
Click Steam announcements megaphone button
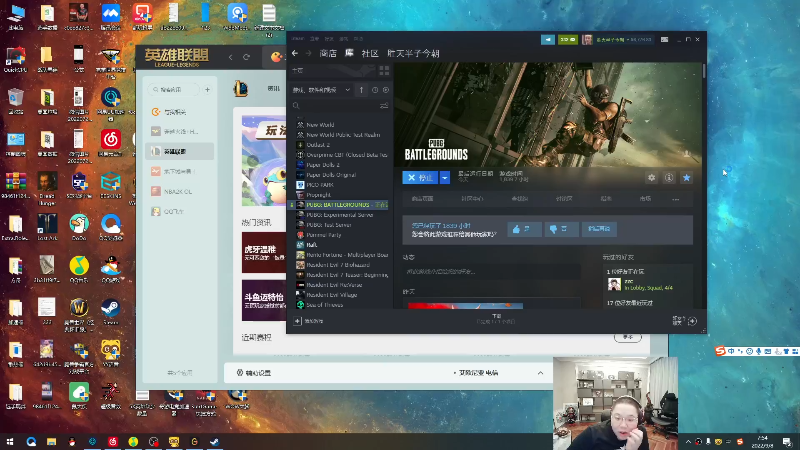[x=548, y=39]
